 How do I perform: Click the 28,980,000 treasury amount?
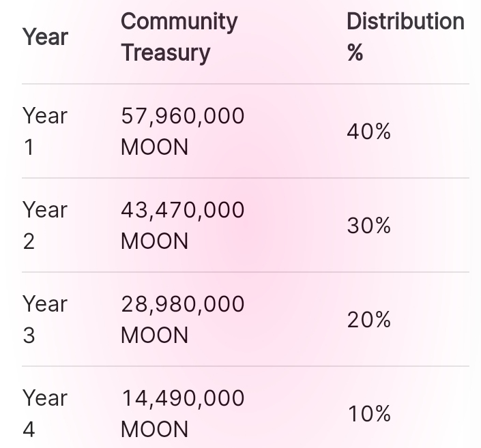(x=183, y=304)
